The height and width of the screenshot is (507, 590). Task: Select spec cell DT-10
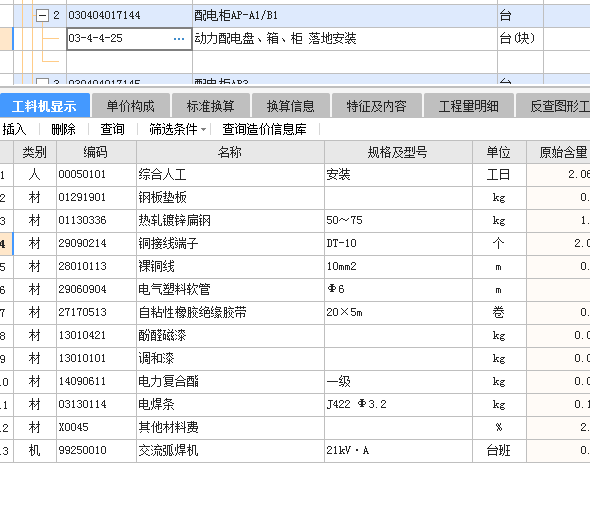(398, 244)
